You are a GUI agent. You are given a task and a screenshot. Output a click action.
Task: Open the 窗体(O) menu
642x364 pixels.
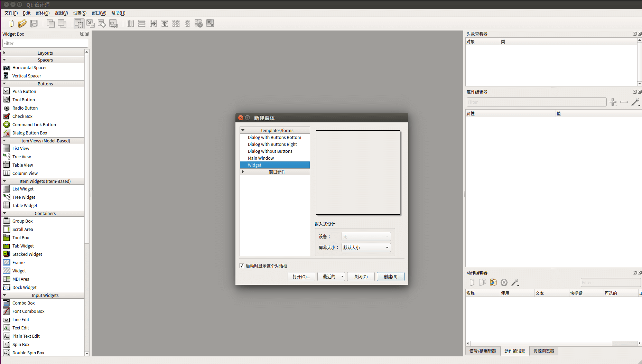[x=43, y=13]
